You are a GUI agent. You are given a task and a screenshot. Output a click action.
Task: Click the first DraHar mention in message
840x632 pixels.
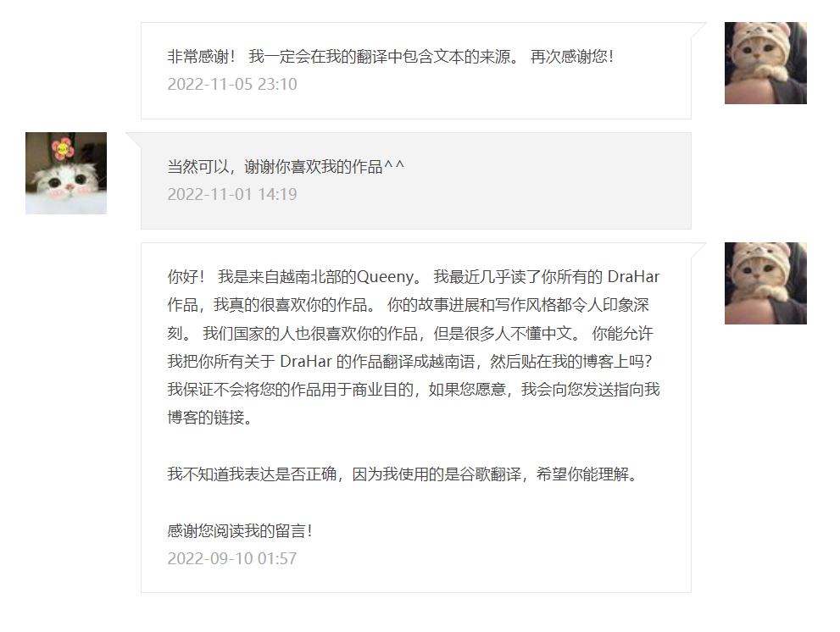(633, 277)
